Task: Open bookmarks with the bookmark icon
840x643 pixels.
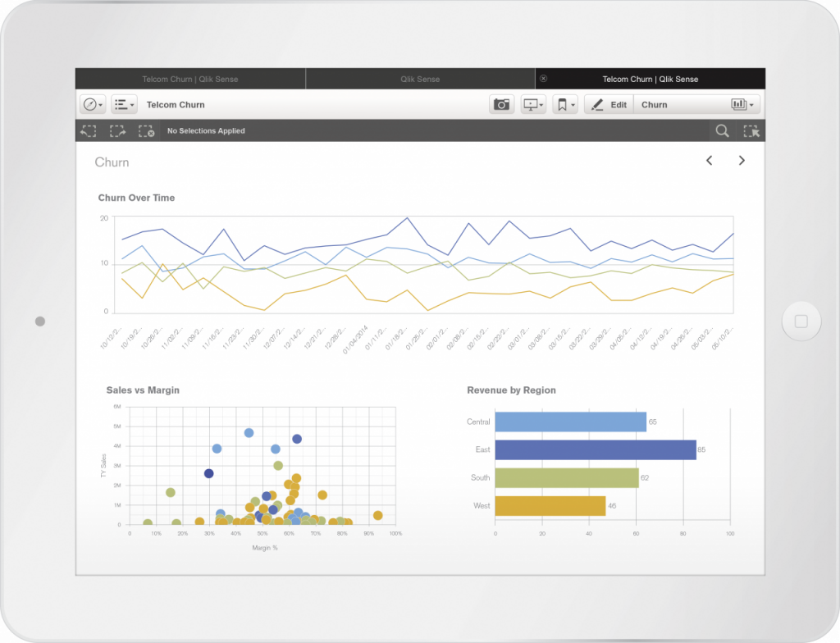Action: (563, 104)
